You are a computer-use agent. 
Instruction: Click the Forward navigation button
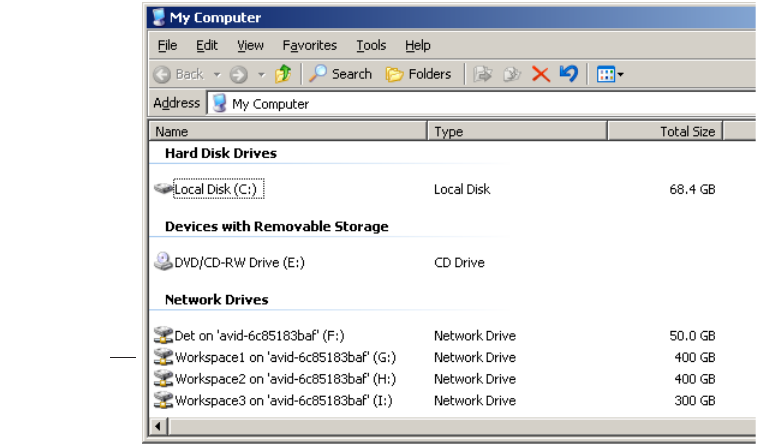[238, 74]
